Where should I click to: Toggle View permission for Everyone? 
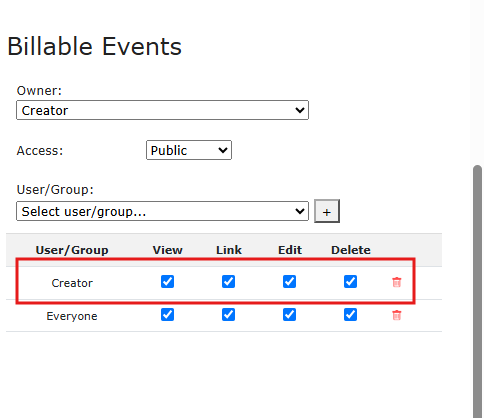[167, 314]
